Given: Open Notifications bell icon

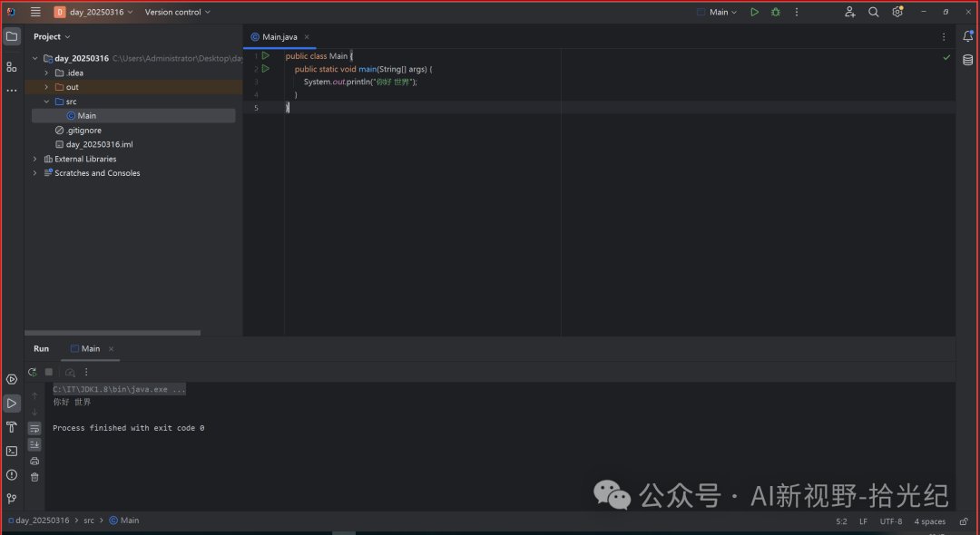Looking at the screenshot, I should point(967,36).
